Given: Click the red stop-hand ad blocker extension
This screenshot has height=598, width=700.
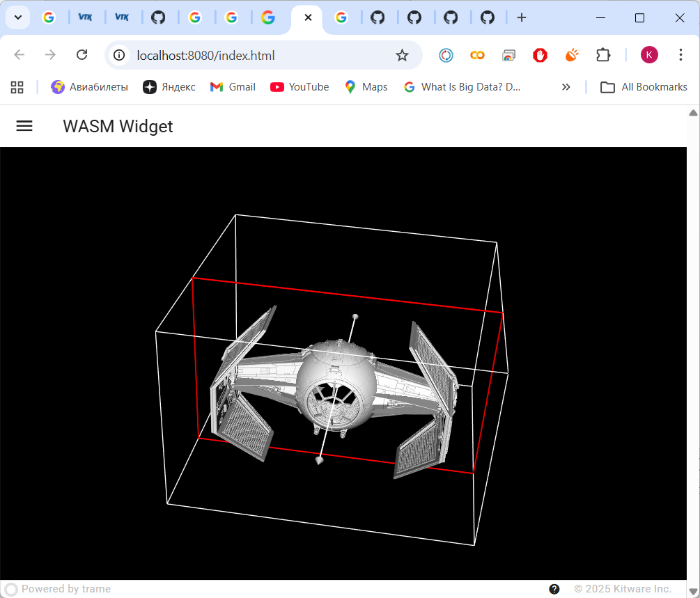Looking at the screenshot, I should 540,55.
